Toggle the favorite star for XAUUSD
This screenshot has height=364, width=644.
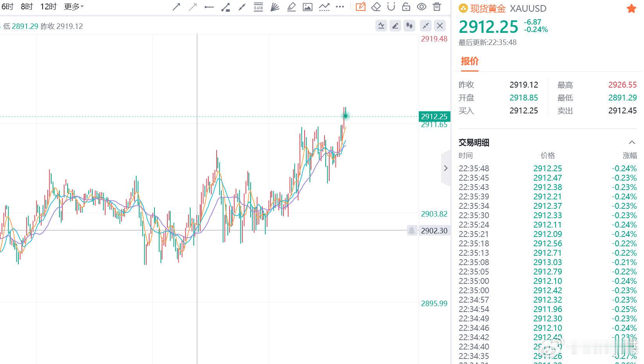631,9
